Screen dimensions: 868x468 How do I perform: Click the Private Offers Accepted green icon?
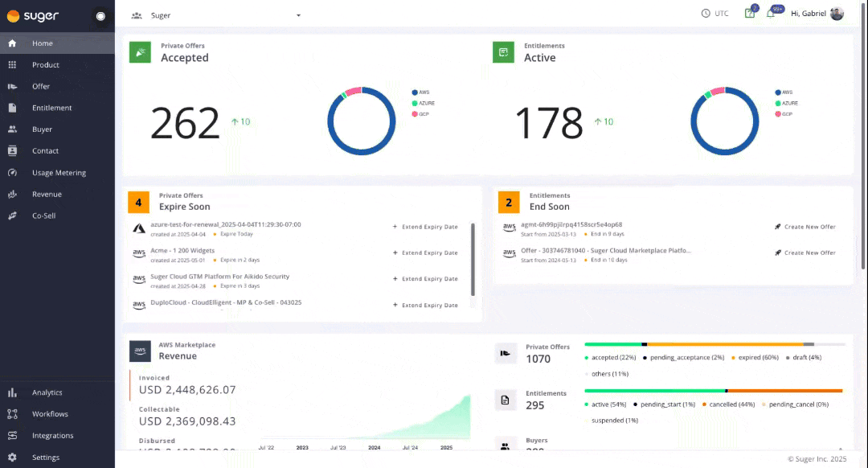point(140,52)
